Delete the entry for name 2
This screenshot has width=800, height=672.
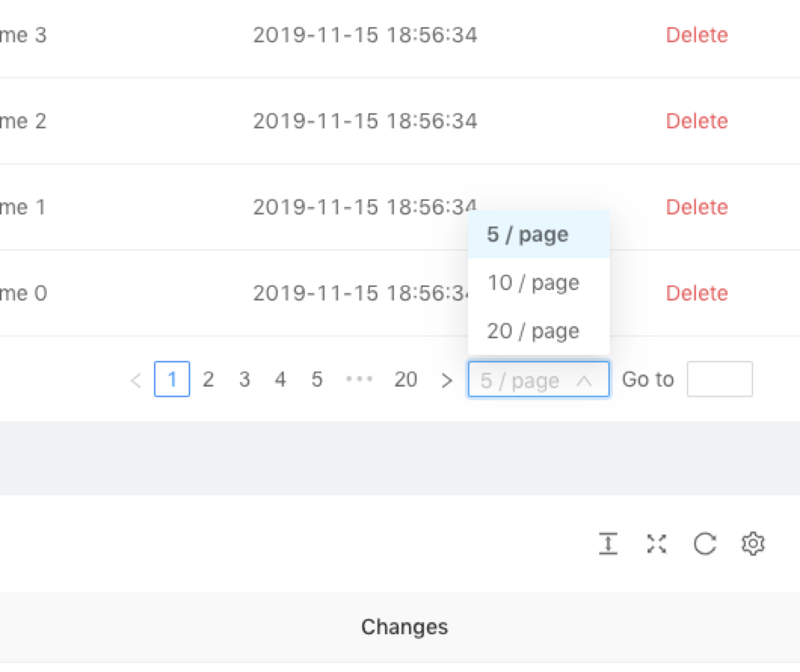click(697, 121)
